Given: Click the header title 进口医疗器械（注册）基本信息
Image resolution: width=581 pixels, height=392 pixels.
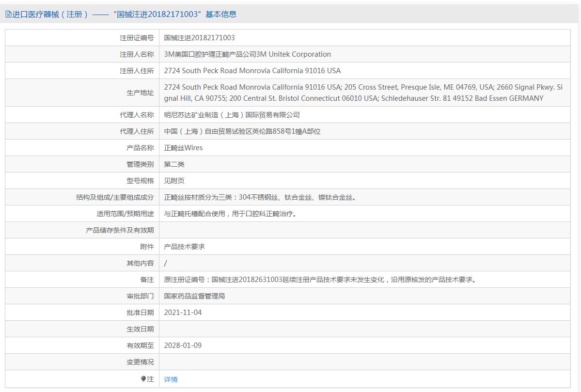Looking at the screenshot, I should 125,15.
